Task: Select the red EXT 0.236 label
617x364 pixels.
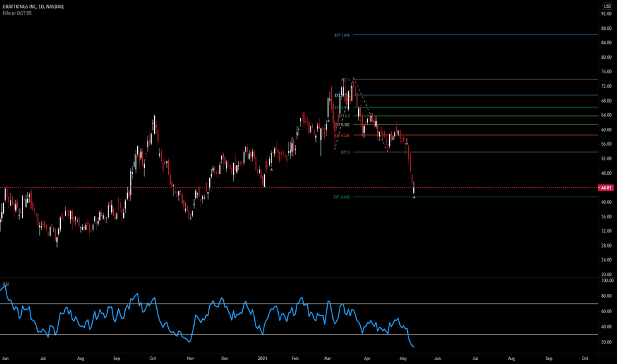Action: click(x=342, y=136)
